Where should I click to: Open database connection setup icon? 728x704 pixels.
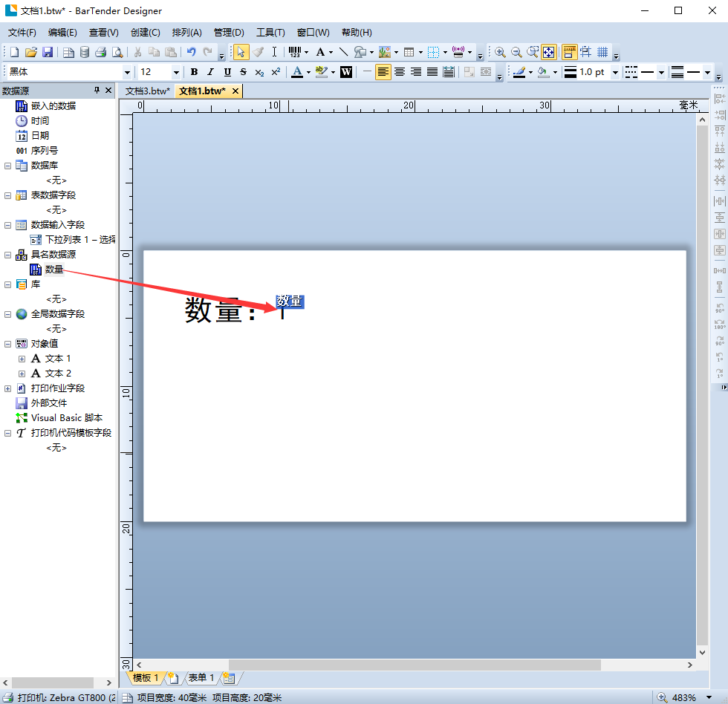coord(85,52)
